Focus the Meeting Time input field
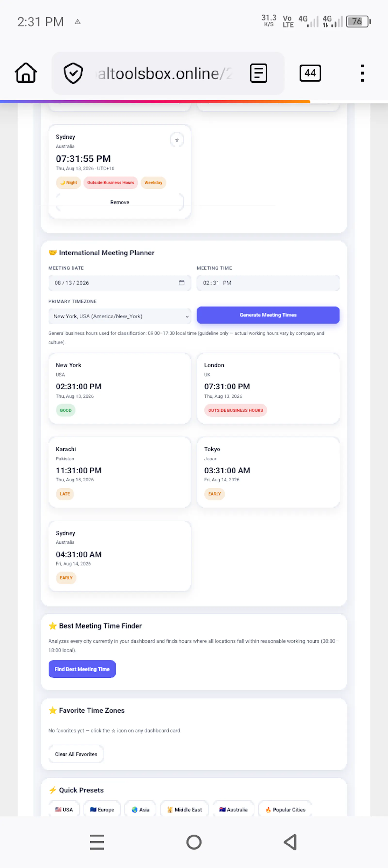The height and width of the screenshot is (868, 388). [268, 283]
